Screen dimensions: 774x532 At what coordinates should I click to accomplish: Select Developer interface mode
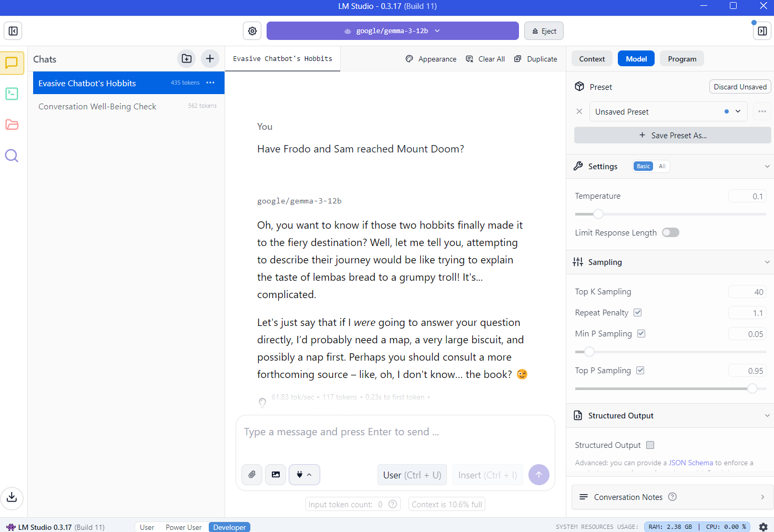(x=229, y=527)
